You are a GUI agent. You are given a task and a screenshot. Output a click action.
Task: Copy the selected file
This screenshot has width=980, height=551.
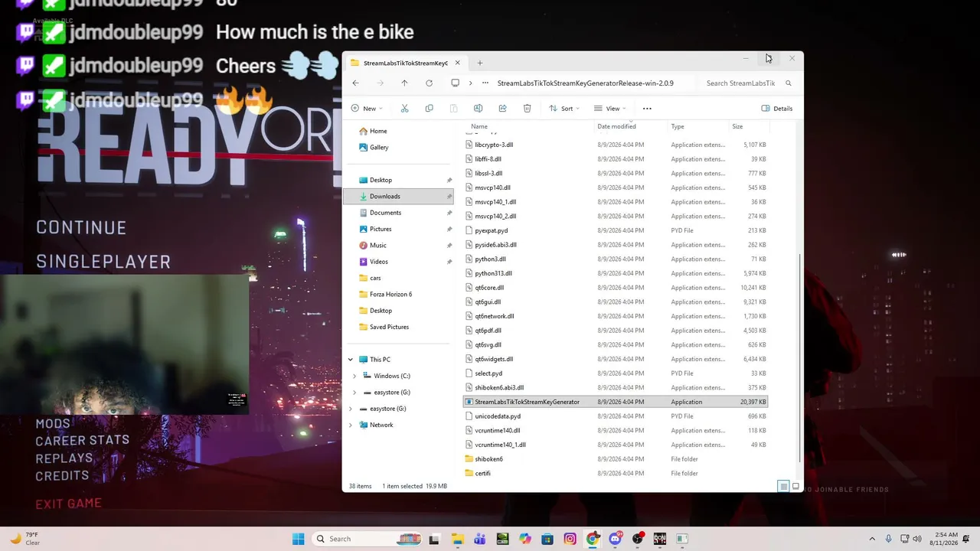pyautogui.click(x=429, y=109)
